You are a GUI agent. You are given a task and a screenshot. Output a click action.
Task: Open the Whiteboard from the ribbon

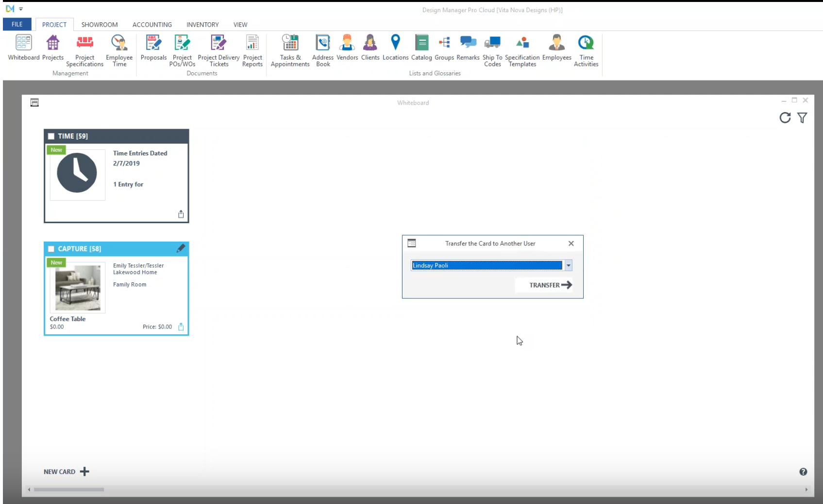[x=23, y=48]
